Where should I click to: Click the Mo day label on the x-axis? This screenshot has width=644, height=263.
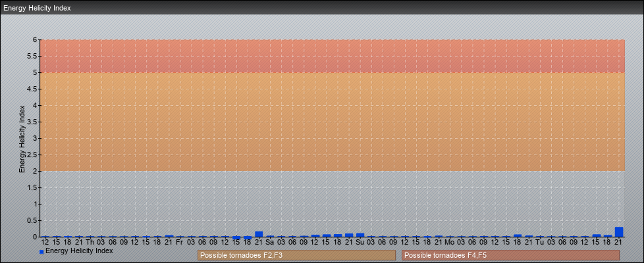[450, 243]
